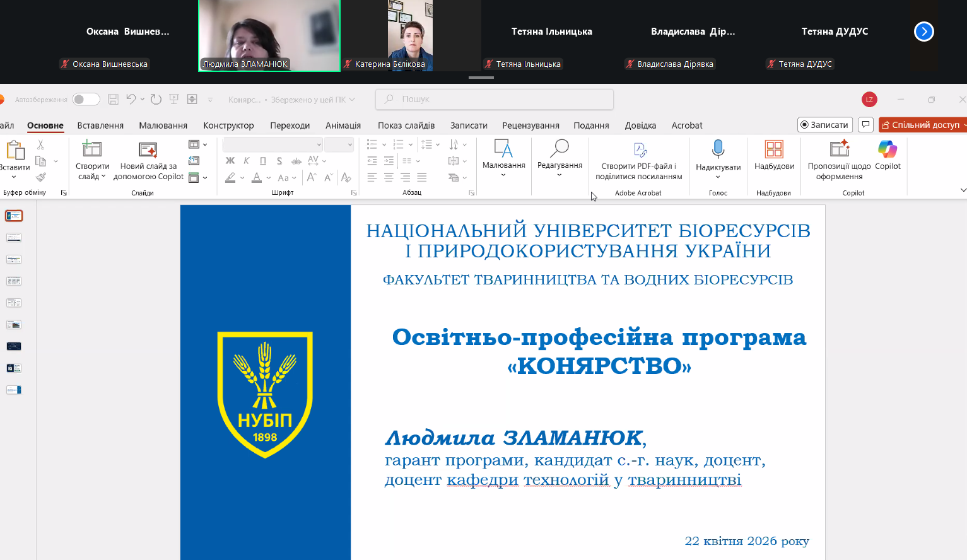Open the Малювання drawing dropdown

pos(503,158)
